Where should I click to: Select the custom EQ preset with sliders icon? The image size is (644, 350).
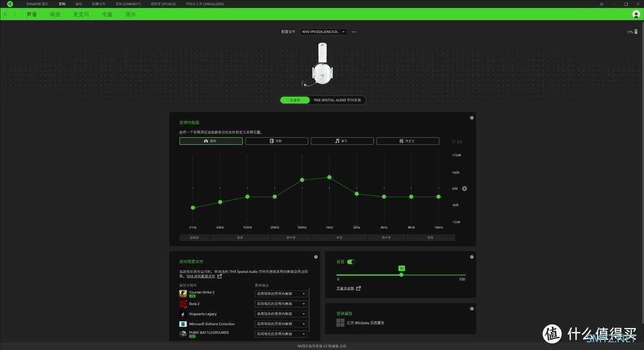(408, 141)
